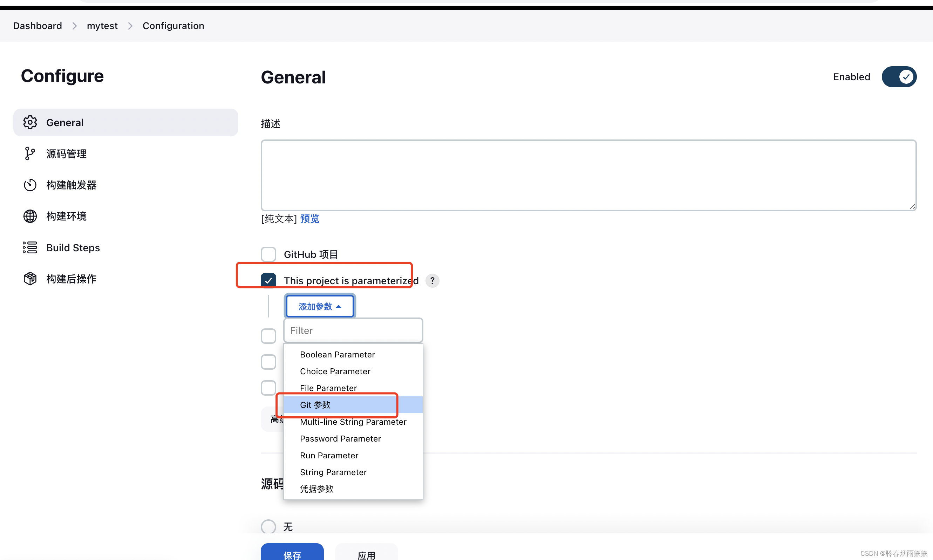Choose String Parameter from the list
933x560 pixels.
coord(353,472)
